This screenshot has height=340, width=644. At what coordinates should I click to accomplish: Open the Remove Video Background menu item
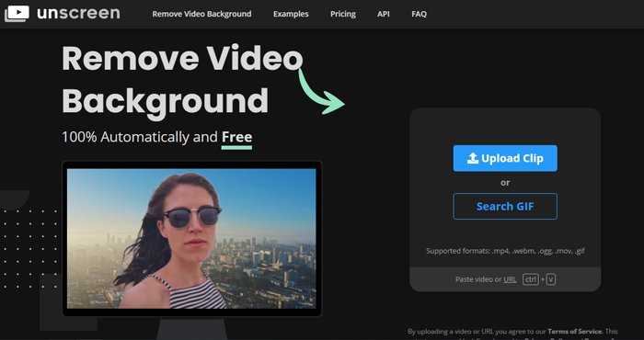201,14
